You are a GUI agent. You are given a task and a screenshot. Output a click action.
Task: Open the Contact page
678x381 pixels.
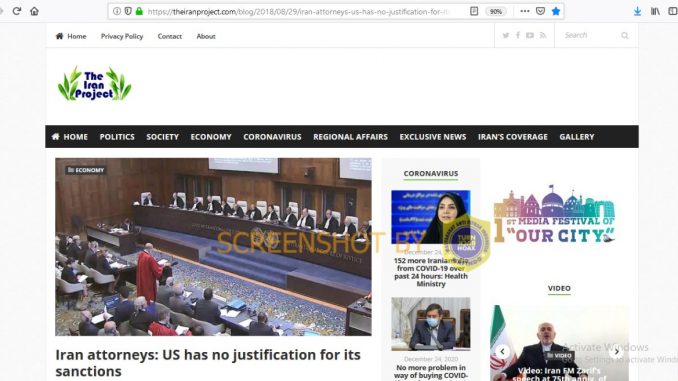click(x=170, y=36)
